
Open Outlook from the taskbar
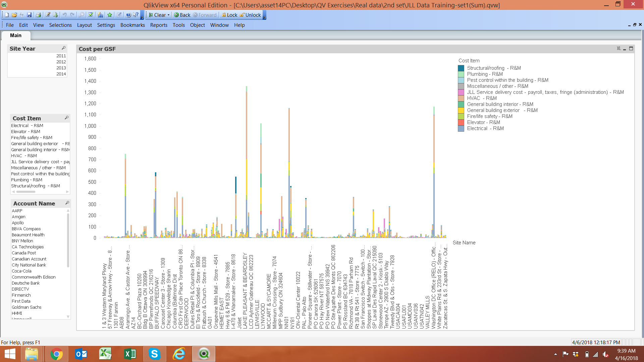pos(81,354)
